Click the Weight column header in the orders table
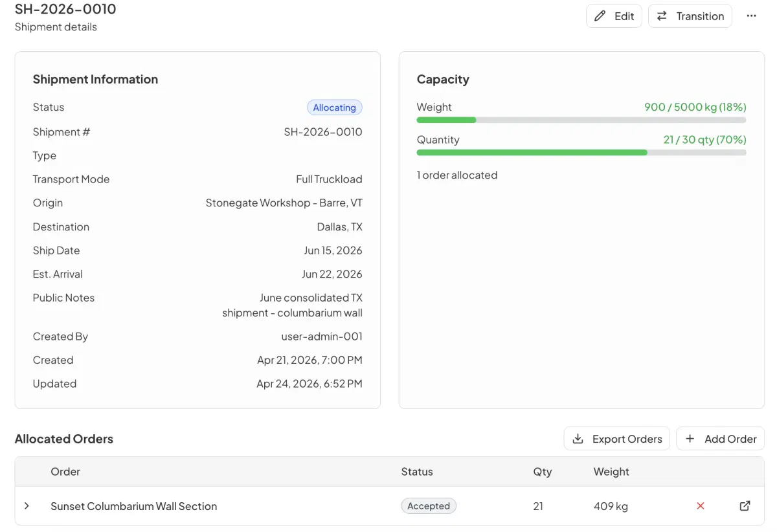 pyautogui.click(x=611, y=472)
